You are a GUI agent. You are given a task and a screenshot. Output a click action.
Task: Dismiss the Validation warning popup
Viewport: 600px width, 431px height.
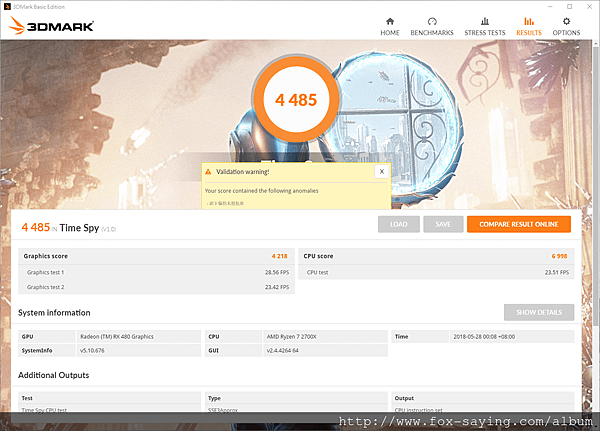point(382,171)
